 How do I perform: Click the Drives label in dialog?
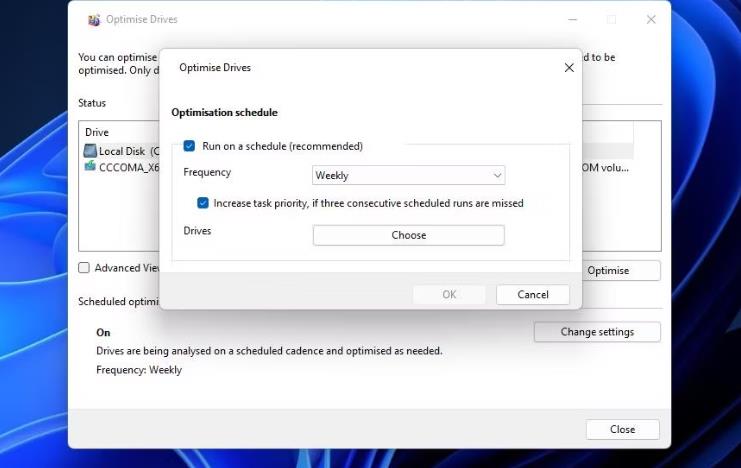click(197, 231)
